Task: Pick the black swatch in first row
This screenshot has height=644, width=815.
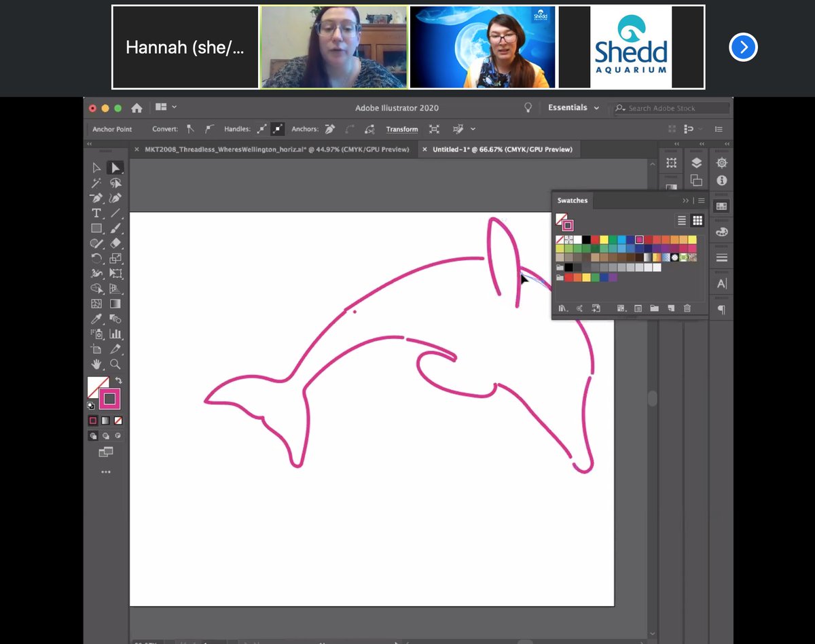Action: (586, 240)
